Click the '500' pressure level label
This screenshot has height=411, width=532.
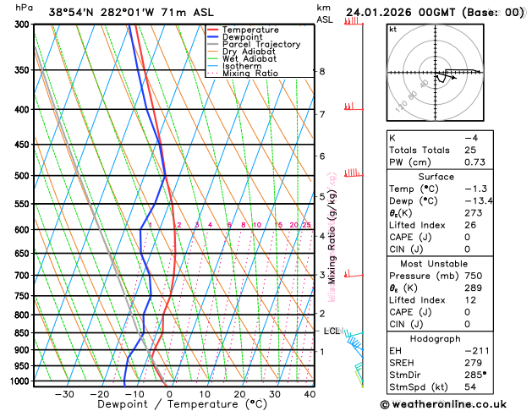[24, 176]
